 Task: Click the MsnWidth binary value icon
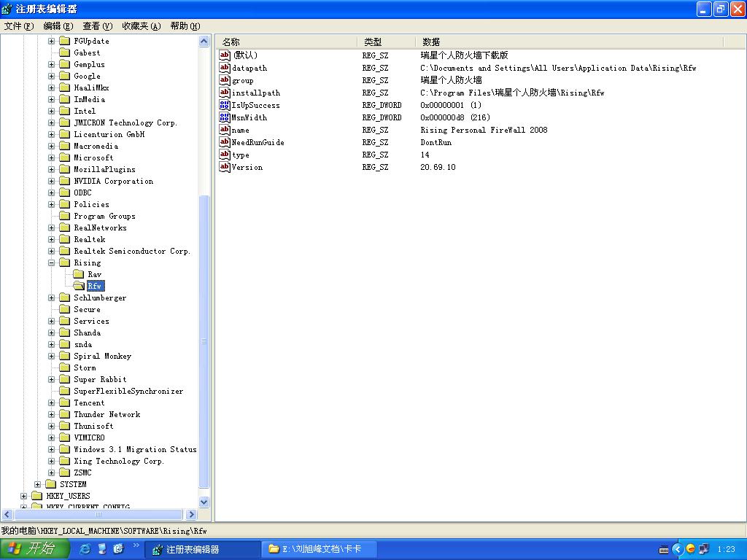click(225, 117)
